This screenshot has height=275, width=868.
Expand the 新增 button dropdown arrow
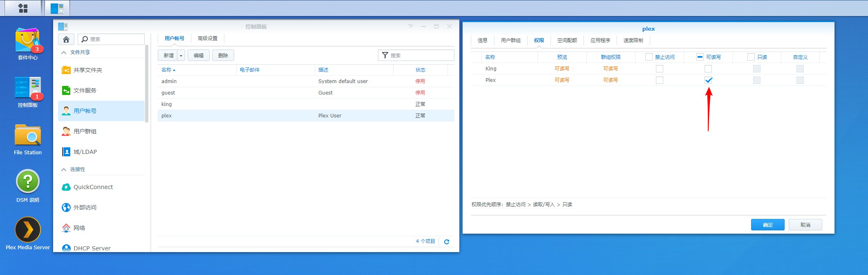point(181,56)
